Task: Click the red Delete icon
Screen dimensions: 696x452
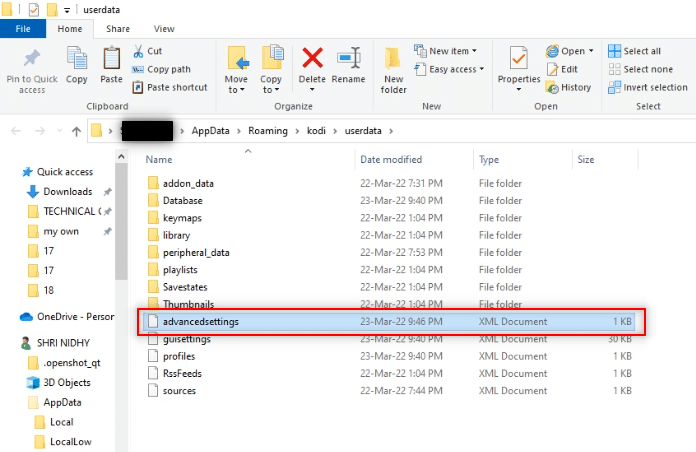Action: click(x=312, y=58)
